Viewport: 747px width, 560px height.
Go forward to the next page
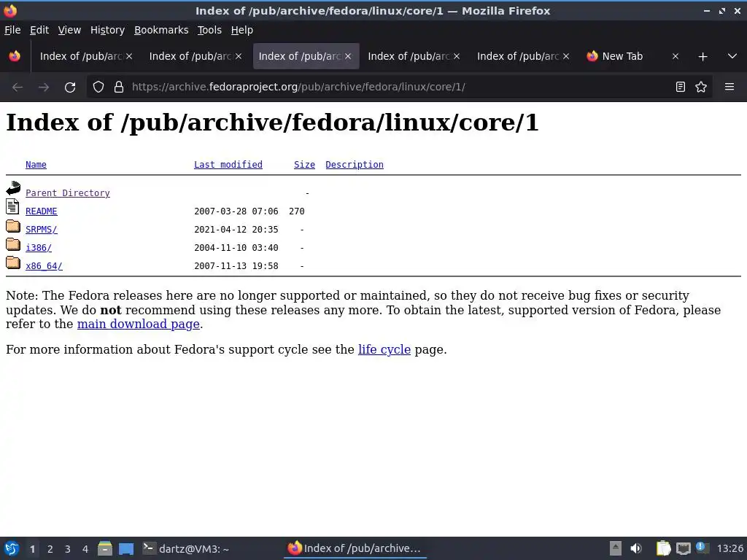44,87
